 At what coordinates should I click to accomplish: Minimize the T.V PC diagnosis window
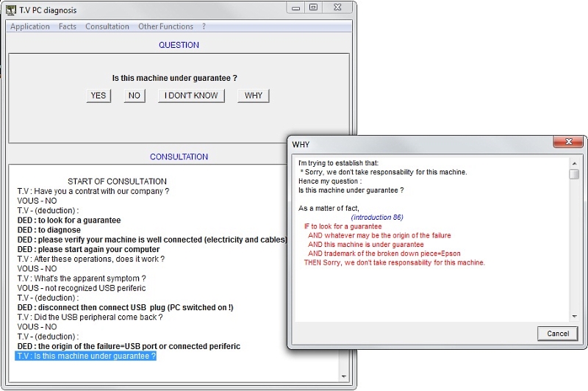coord(296,7)
